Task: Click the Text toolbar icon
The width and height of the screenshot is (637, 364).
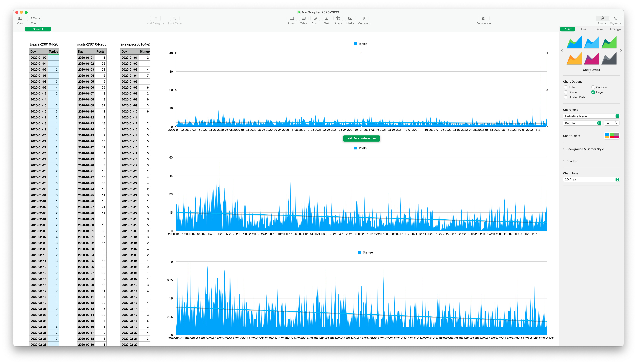Action: pos(326,18)
